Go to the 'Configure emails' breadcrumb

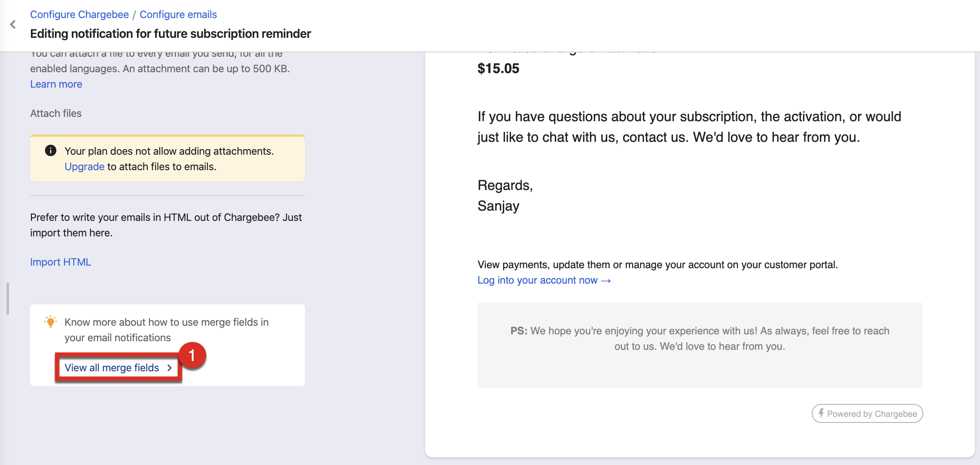178,15
